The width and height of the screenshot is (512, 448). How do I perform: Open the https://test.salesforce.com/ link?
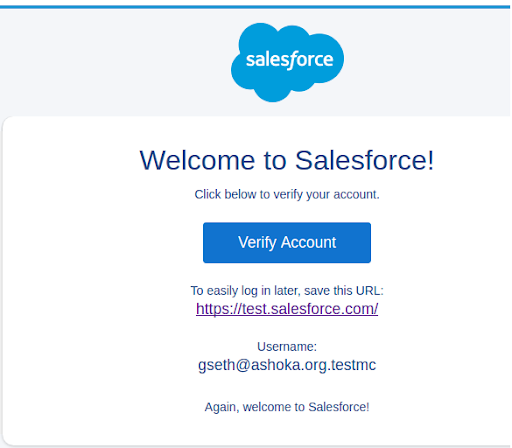coord(287,309)
